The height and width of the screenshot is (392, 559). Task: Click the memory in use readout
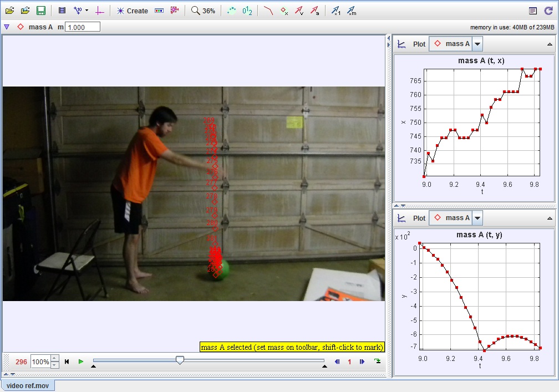point(512,27)
